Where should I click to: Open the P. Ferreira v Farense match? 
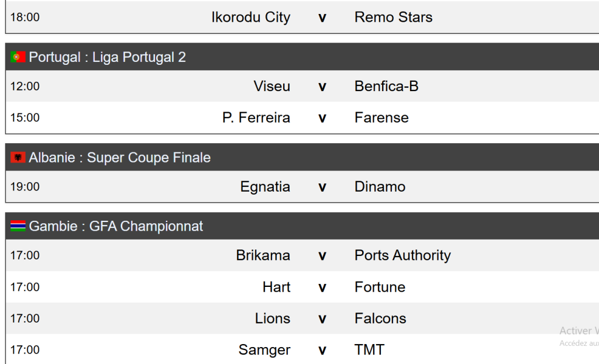[x=322, y=118]
